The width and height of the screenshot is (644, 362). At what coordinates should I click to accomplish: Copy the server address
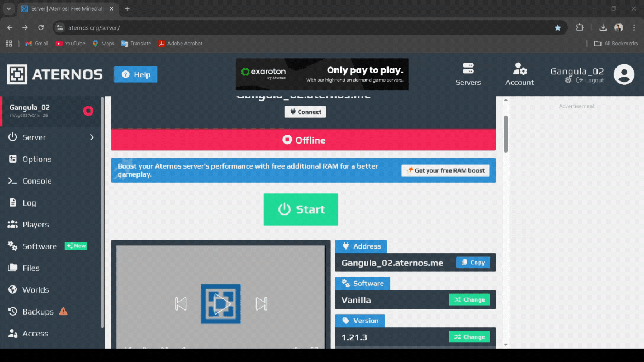[473, 263]
